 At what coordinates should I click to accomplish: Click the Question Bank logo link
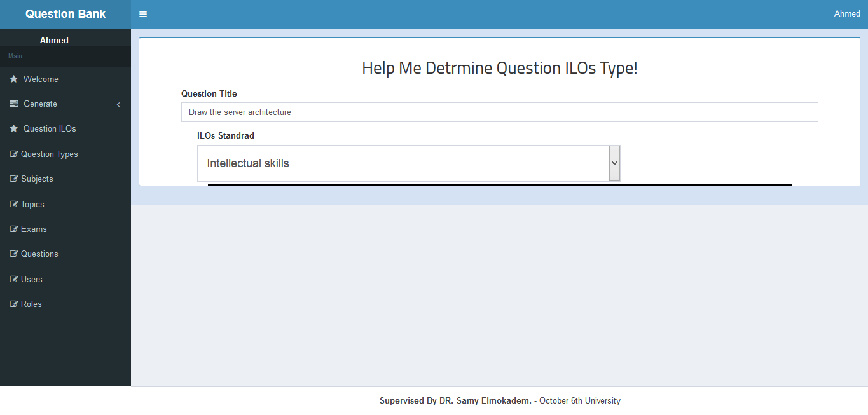(x=65, y=14)
